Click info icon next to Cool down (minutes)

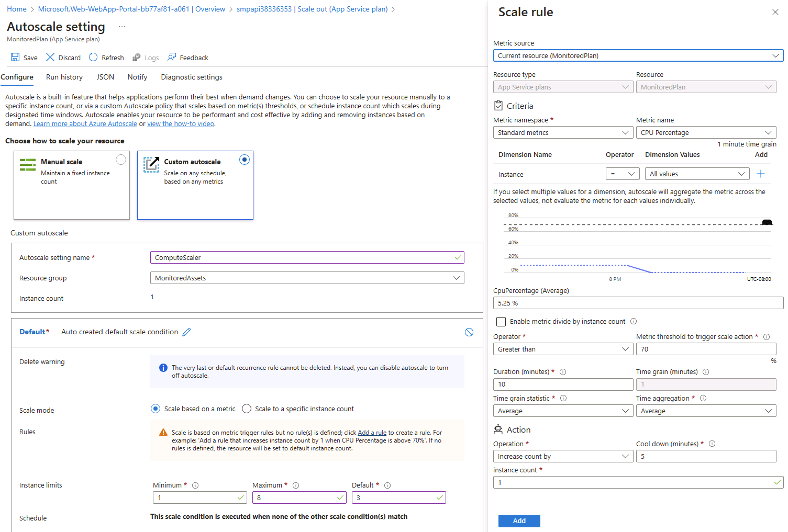click(712, 444)
